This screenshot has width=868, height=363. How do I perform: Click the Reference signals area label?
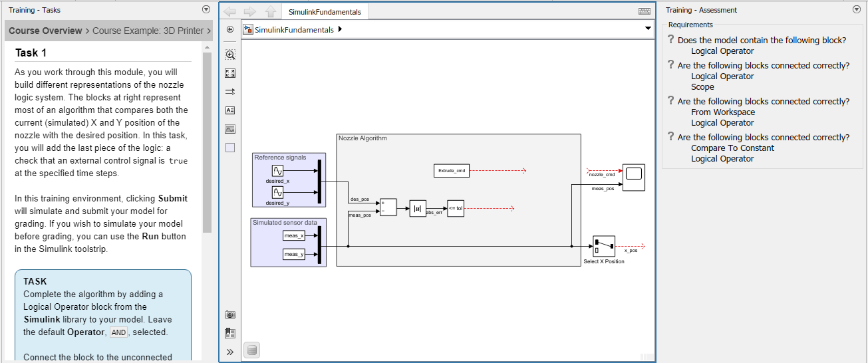click(280, 158)
